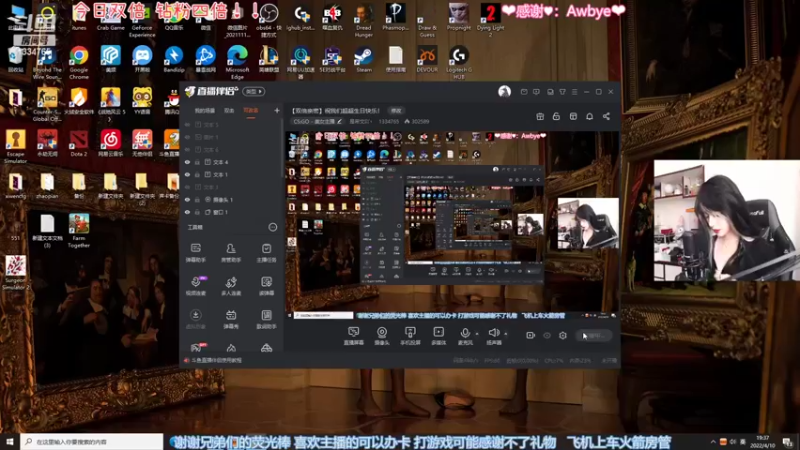Add 直播屏幕 screen capture source
The width and height of the screenshot is (800, 450).
point(353,336)
